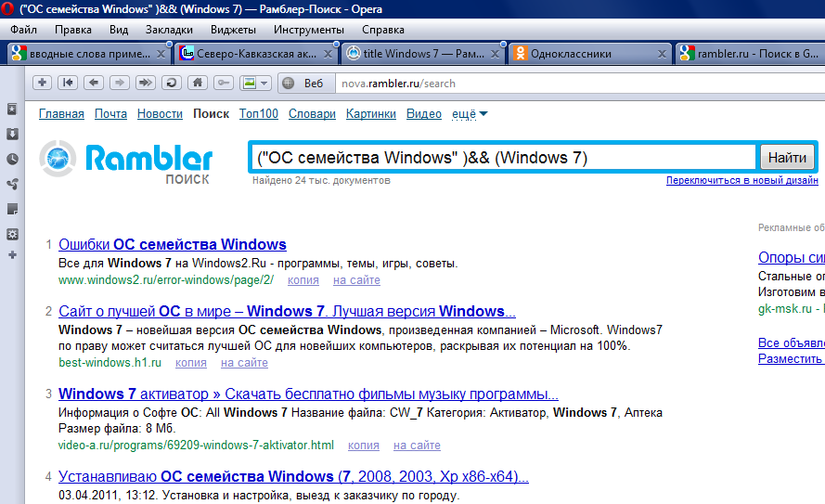825x504 pixels.
Task: Open the Файл menu
Action: pos(24,30)
